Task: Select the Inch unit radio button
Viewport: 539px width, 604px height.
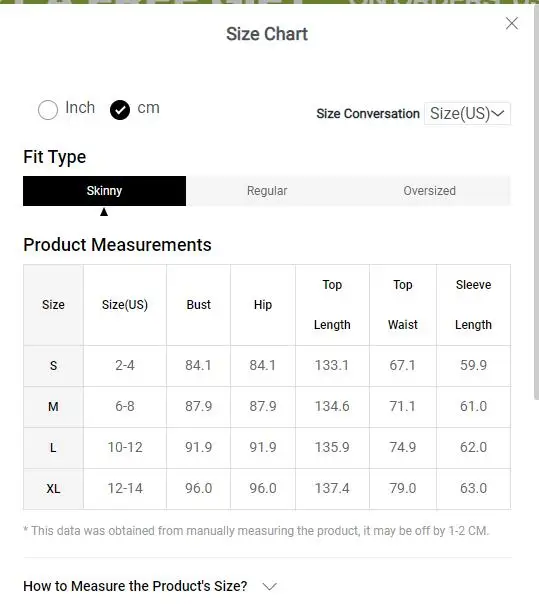Action: (x=48, y=110)
